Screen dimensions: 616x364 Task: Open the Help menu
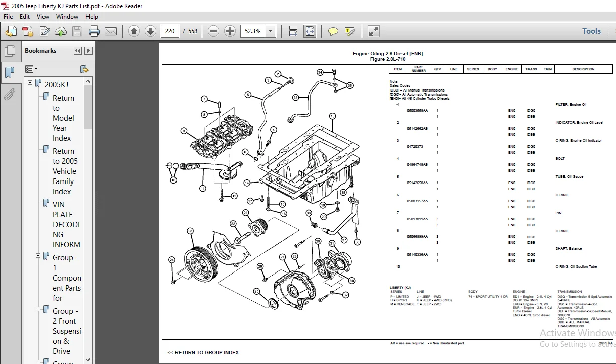tap(92, 16)
